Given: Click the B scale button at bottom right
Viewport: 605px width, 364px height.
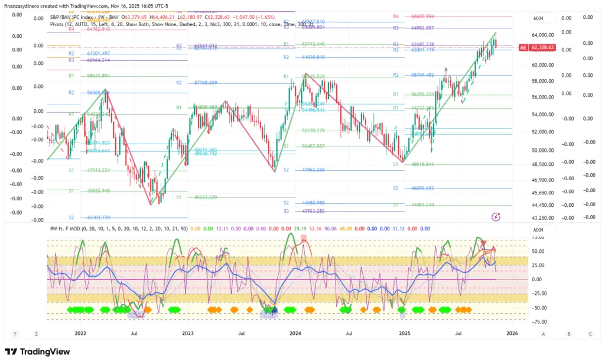Looking at the screenshot, I should (x=568, y=334).
